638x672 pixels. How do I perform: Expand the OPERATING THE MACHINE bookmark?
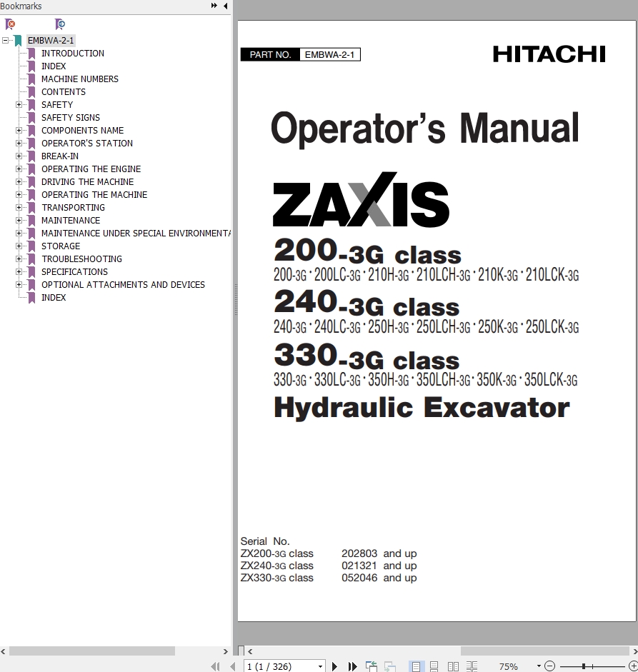[19, 194]
